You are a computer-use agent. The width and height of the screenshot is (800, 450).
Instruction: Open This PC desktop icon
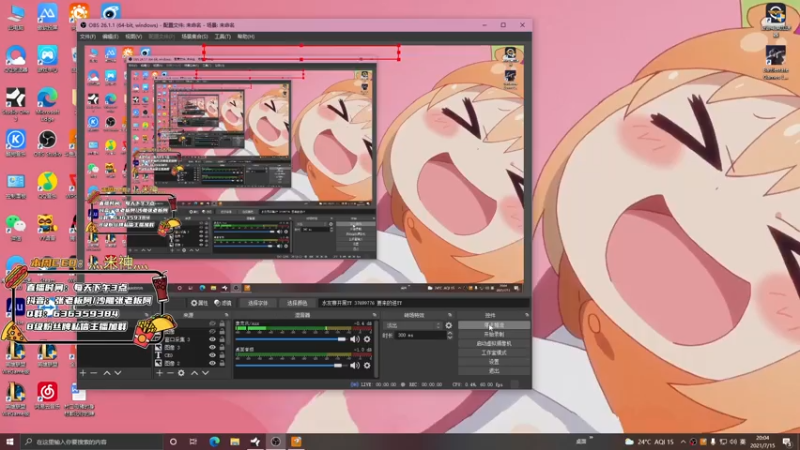[x=16, y=17]
